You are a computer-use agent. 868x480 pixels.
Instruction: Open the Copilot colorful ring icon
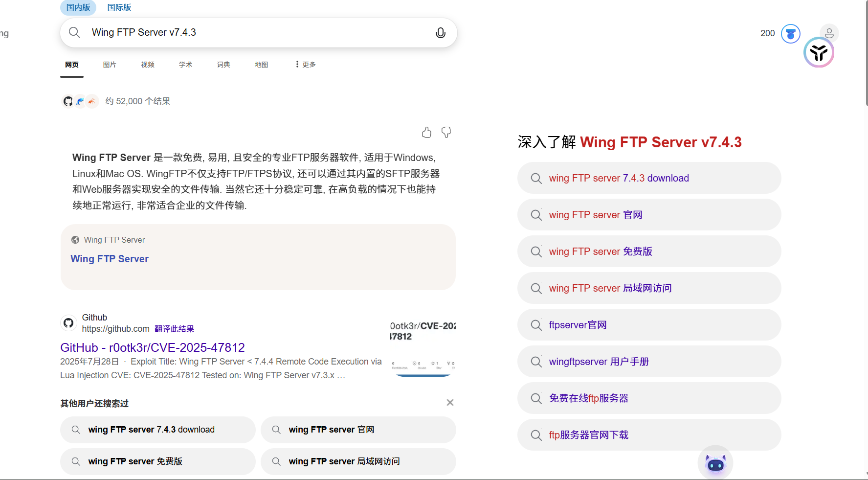tap(819, 53)
